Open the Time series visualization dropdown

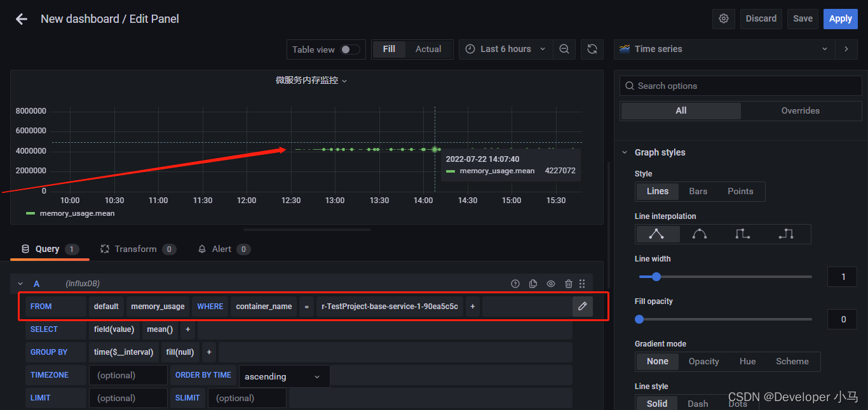coord(724,49)
